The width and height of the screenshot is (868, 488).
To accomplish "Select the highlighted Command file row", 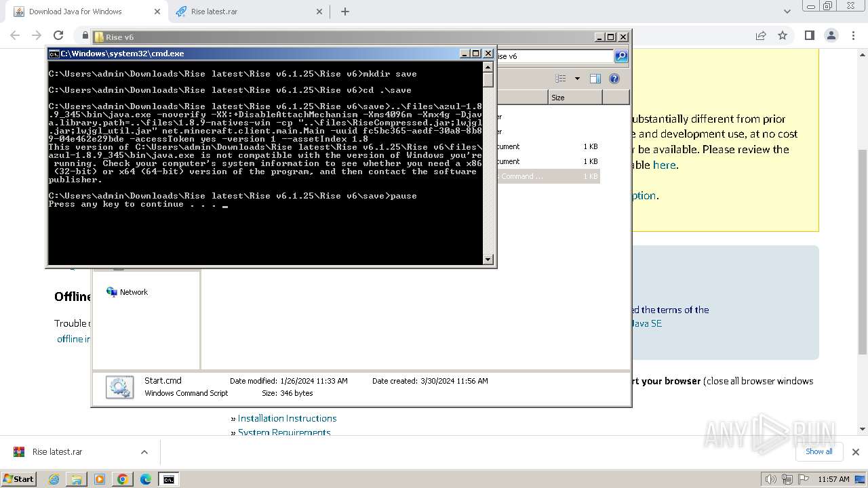I will pos(549,176).
